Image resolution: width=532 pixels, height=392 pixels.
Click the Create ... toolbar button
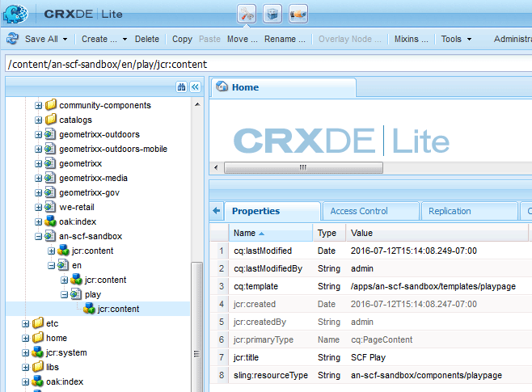coord(99,39)
